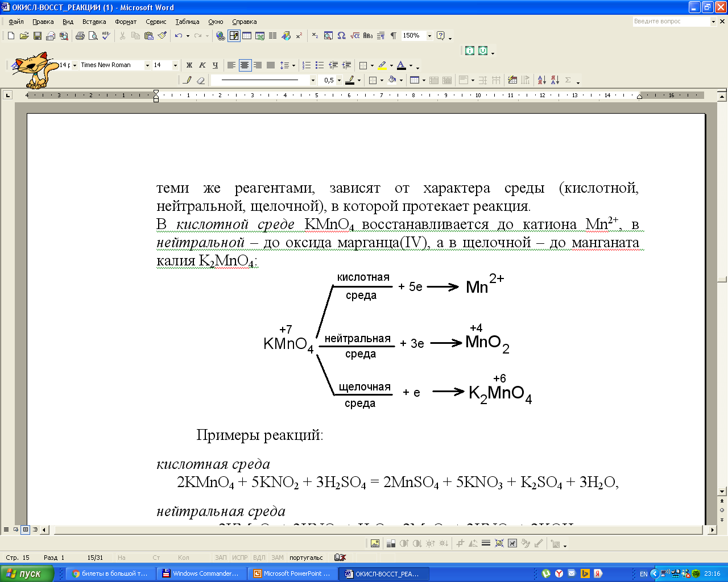728x582 pixels.
Task: Click the Format Painter brush icon
Action: pos(163,36)
